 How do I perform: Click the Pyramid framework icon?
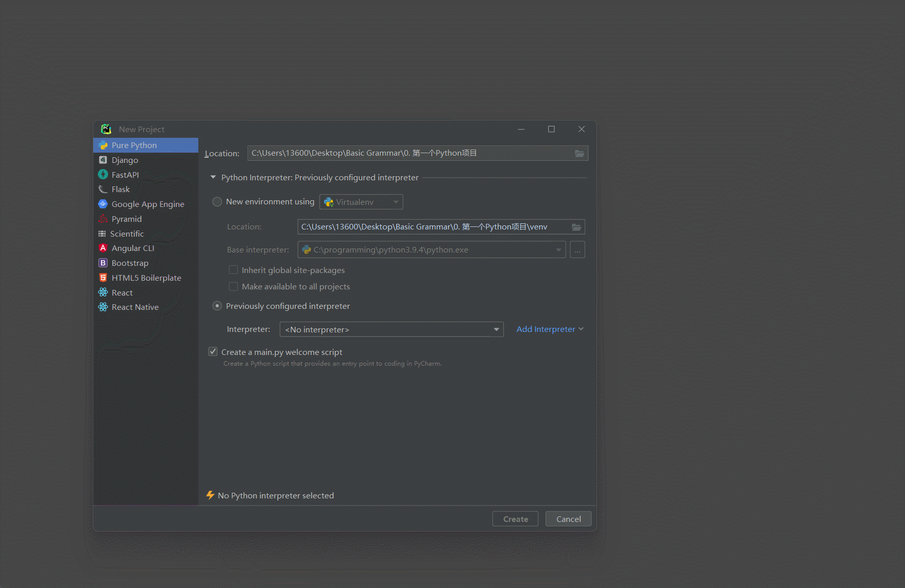tap(103, 219)
